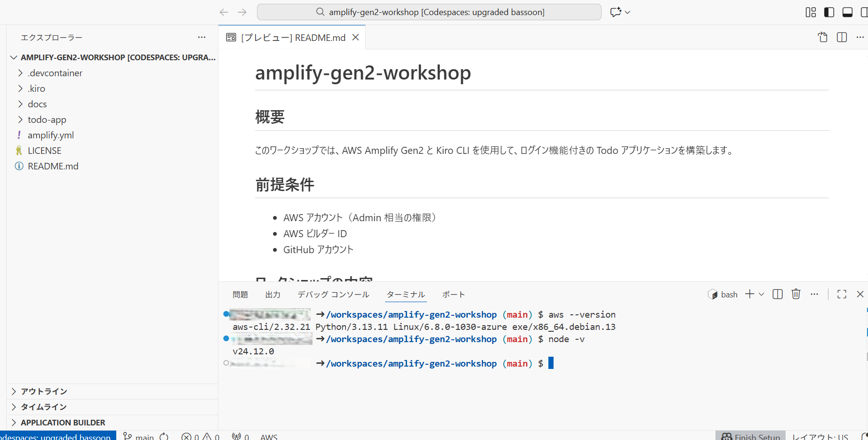Screen dimensions: 868x440
Task: Click the terminal trash icon to kill terminal
Action: (796, 294)
